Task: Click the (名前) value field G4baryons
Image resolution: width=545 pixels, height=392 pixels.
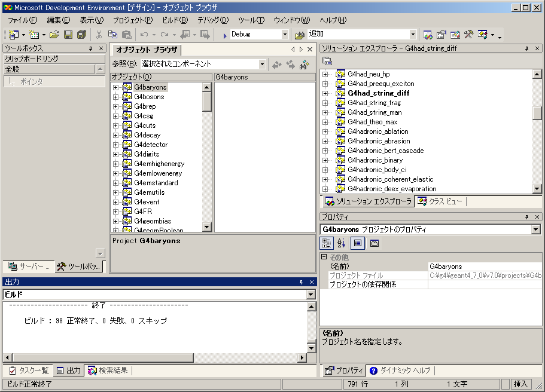Action: click(x=485, y=267)
